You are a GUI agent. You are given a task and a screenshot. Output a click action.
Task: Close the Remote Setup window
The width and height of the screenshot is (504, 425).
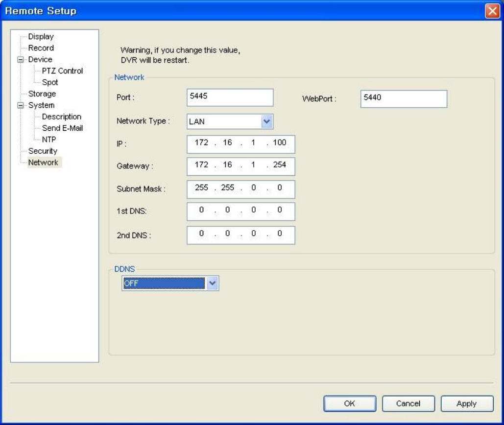[492, 11]
